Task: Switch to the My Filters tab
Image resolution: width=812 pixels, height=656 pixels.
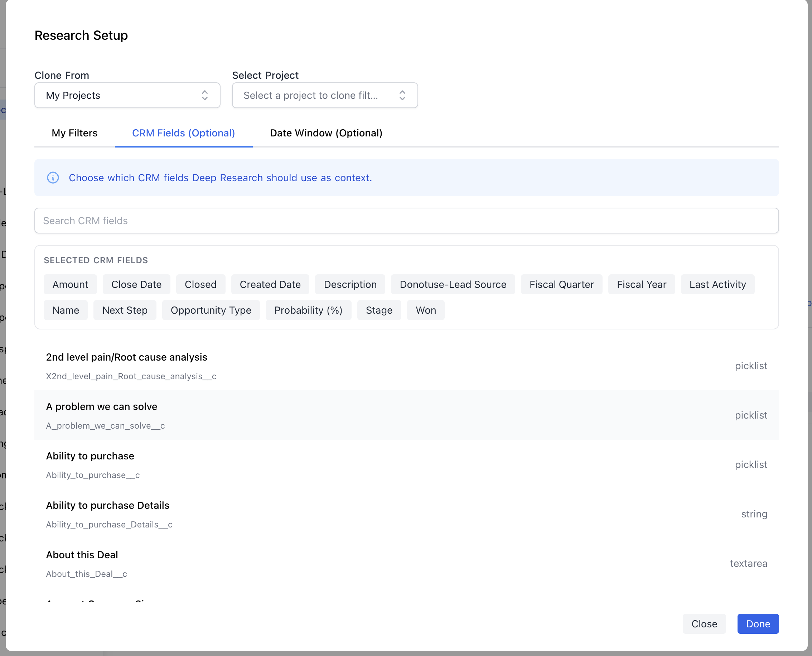Action: 74,133
